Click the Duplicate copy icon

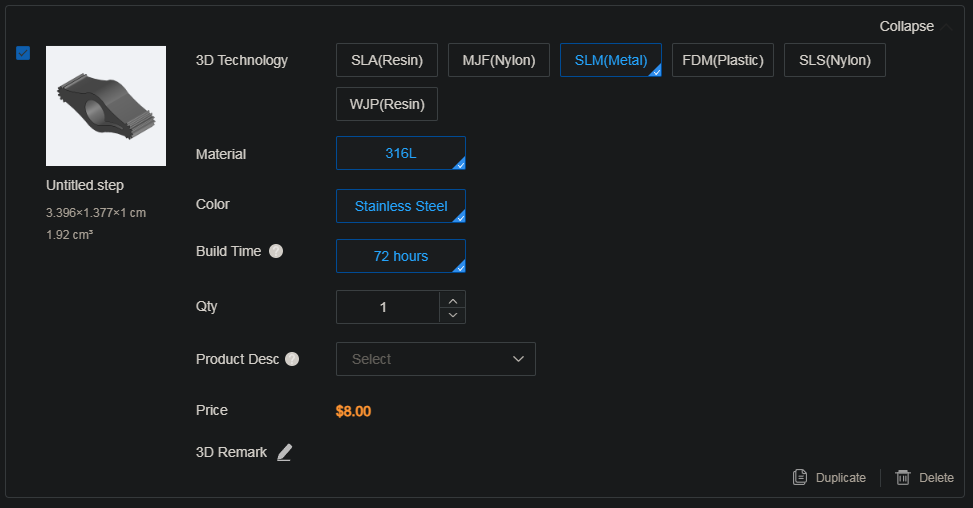[x=800, y=478]
